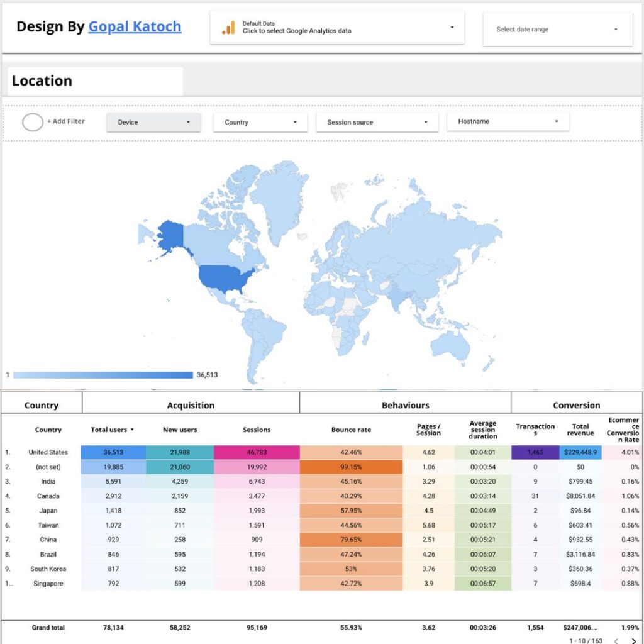Sort table by Bounce rate column header

[x=351, y=430]
